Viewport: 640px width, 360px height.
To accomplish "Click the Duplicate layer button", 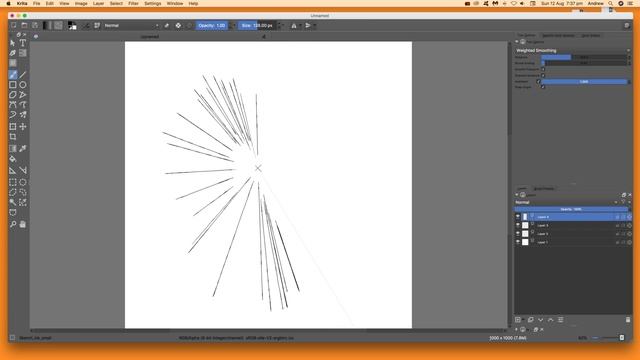I will [531, 320].
